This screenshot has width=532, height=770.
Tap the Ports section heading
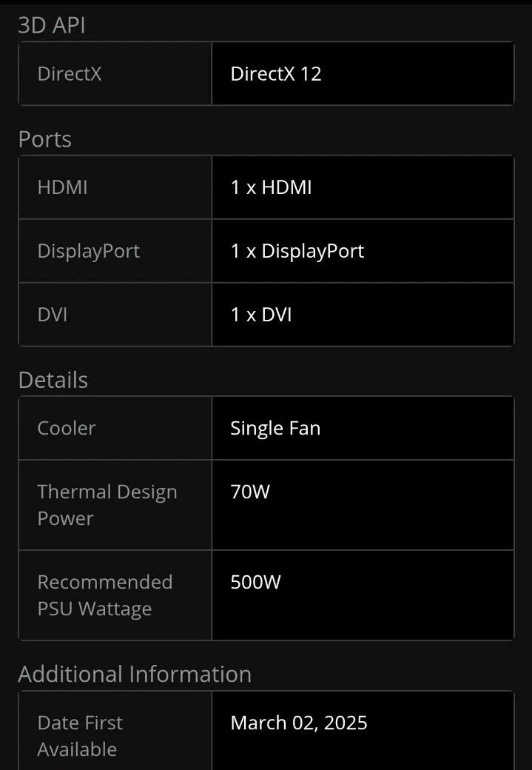point(45,139)
